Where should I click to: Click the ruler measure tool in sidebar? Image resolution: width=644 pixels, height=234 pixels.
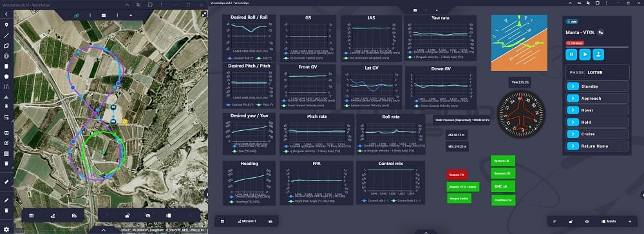tap(6, 181)
